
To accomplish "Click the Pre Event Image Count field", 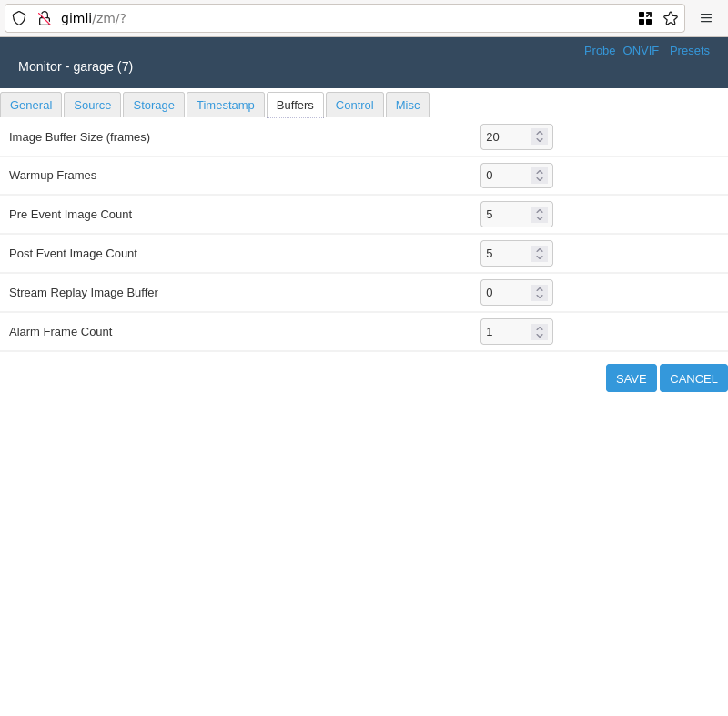I will pyautogui.click(x=516, y=215).
